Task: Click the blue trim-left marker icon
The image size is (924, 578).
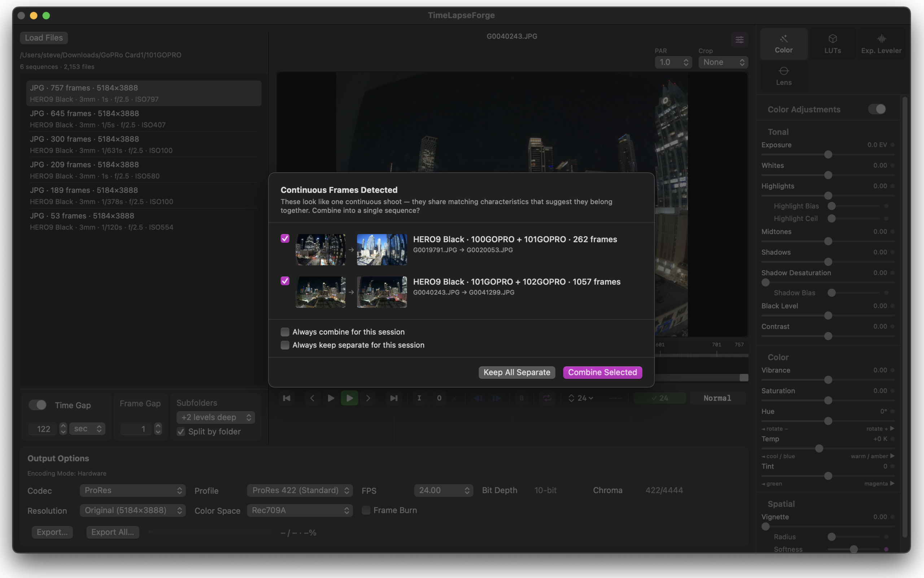Action: pos(478,398)
